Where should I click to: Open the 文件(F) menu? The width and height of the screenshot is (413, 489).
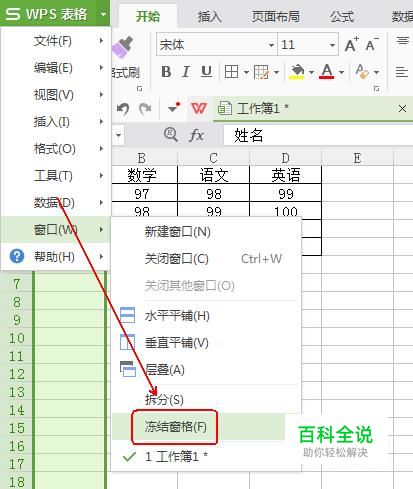point(56,41)
